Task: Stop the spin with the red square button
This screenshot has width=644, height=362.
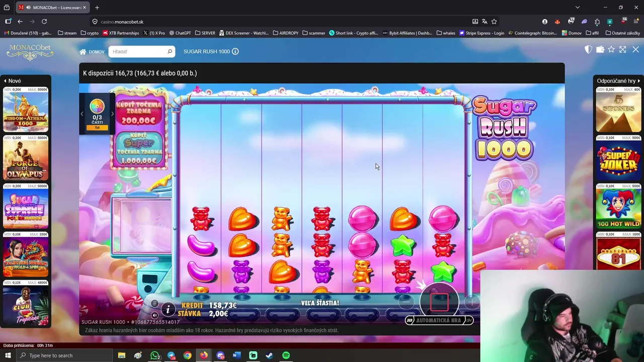Action: click(x=439, y=302)
